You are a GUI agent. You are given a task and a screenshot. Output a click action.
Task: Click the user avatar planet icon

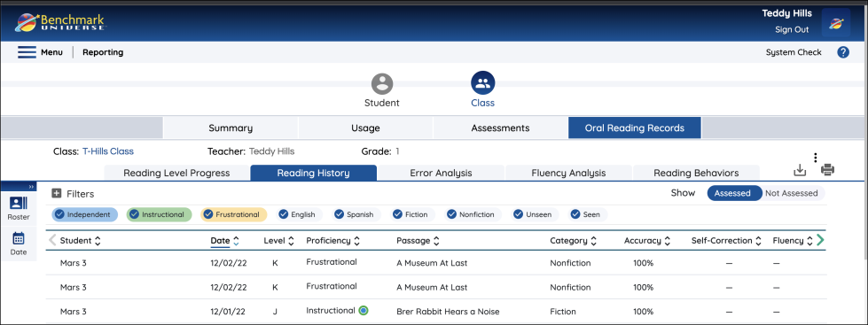(836, 23)
